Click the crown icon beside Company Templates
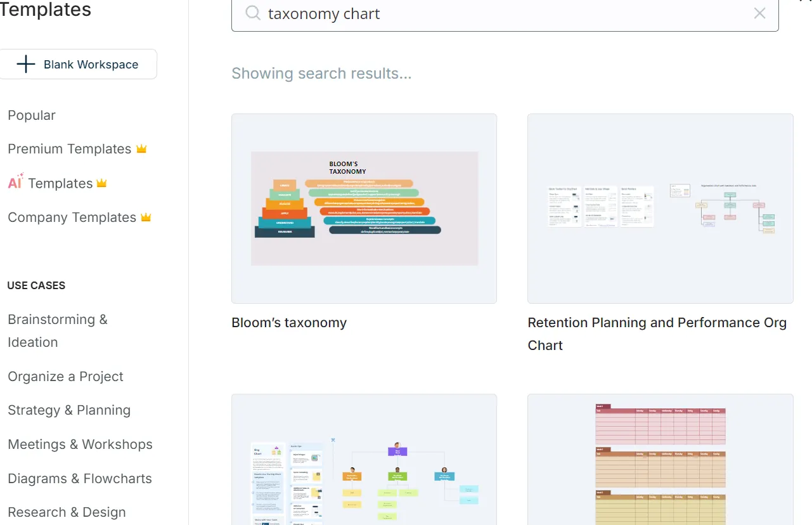 [146, 217]
